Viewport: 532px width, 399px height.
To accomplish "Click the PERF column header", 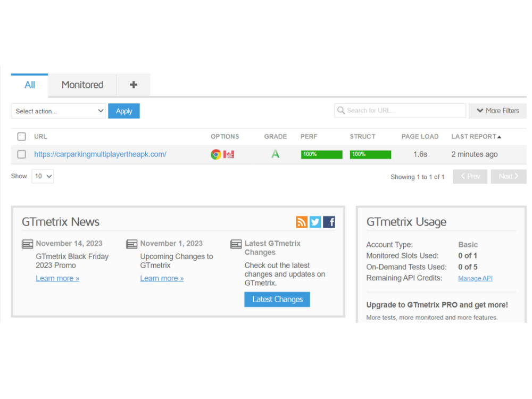I will [309, 136].
